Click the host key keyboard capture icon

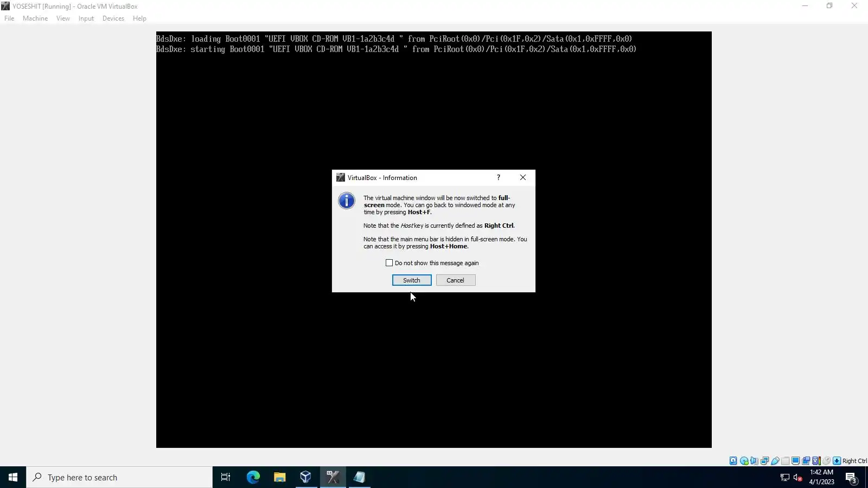837,461
